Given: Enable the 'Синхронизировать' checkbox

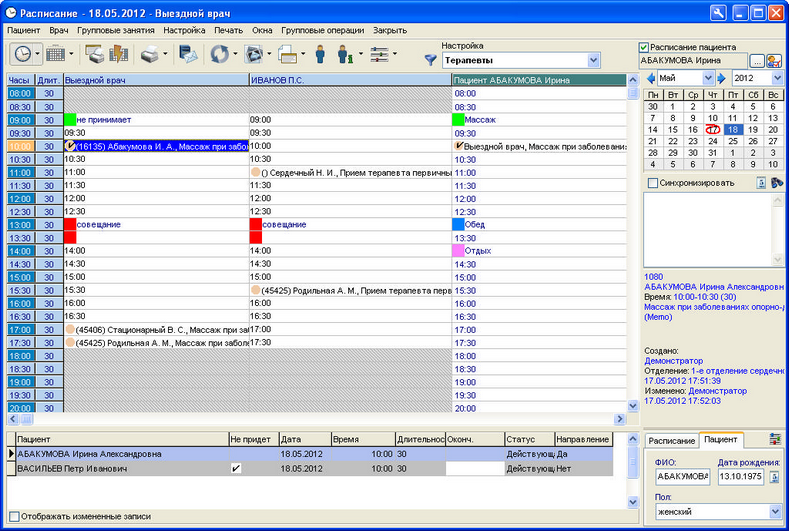Looking at the screenshot, I should (653, 183).
